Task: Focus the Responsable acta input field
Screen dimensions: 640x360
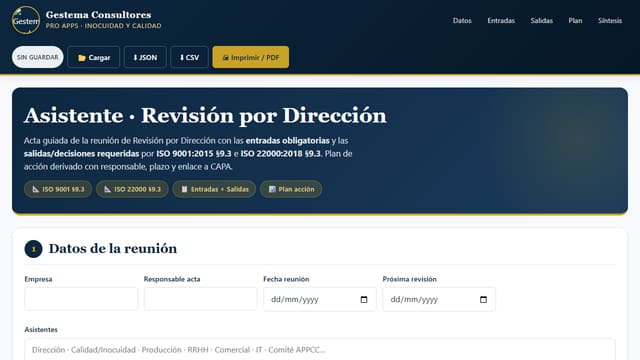Action: click(x=200, y=299)
